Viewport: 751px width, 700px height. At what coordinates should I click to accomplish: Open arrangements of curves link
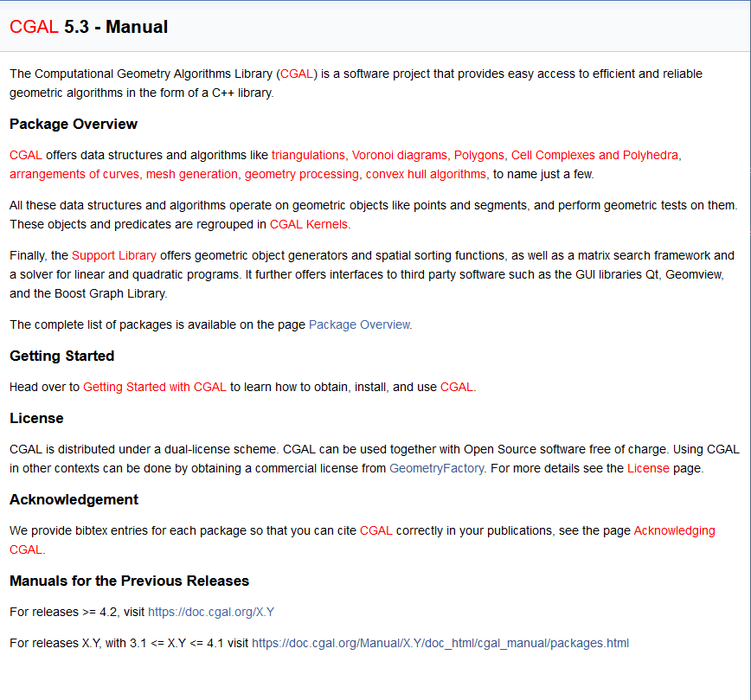[74, 175]
